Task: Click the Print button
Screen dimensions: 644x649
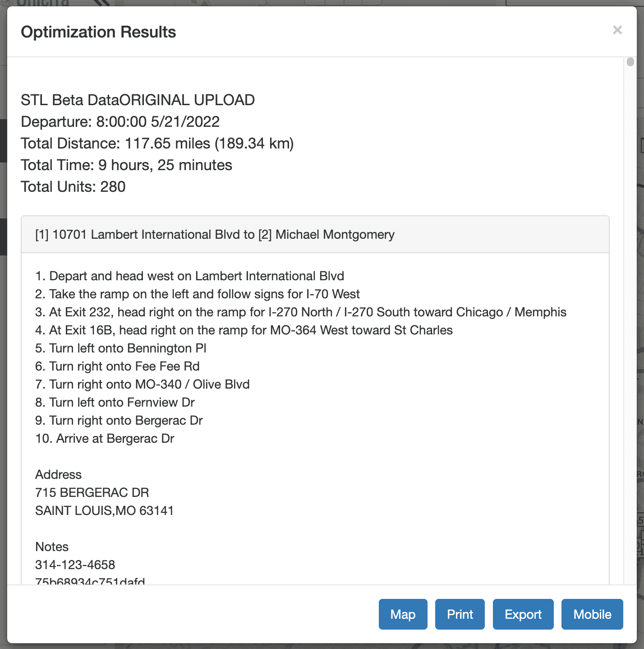Action: tap(460, 614)
